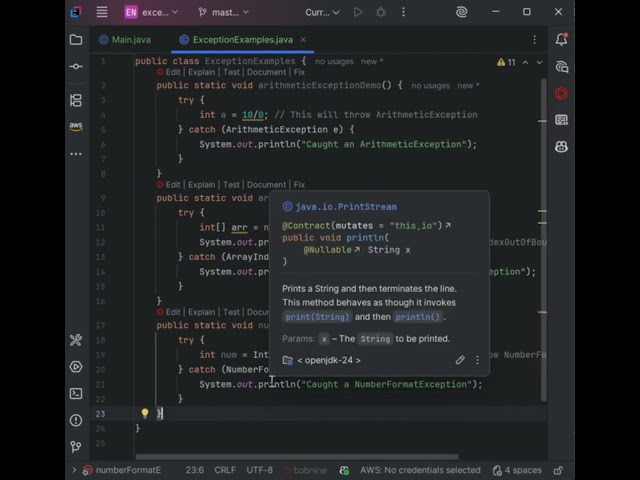Click AWS: No credentials selected status
The width and height of the screenshot is (640, 480).
coord(420,470)
